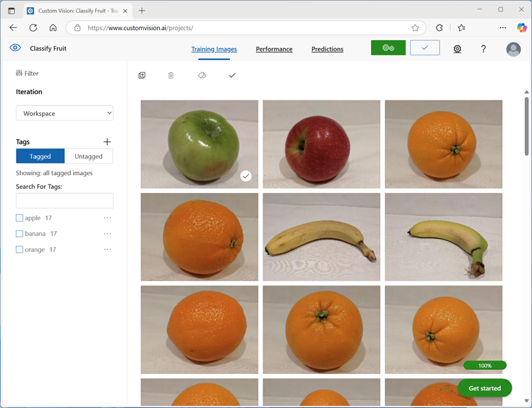Check the banana tag checkbox
This screenshot has width=532, height=408.
(x=19, y=234)
